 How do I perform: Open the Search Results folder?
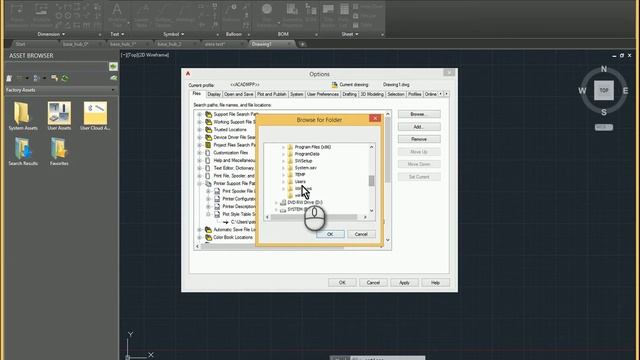23,151
